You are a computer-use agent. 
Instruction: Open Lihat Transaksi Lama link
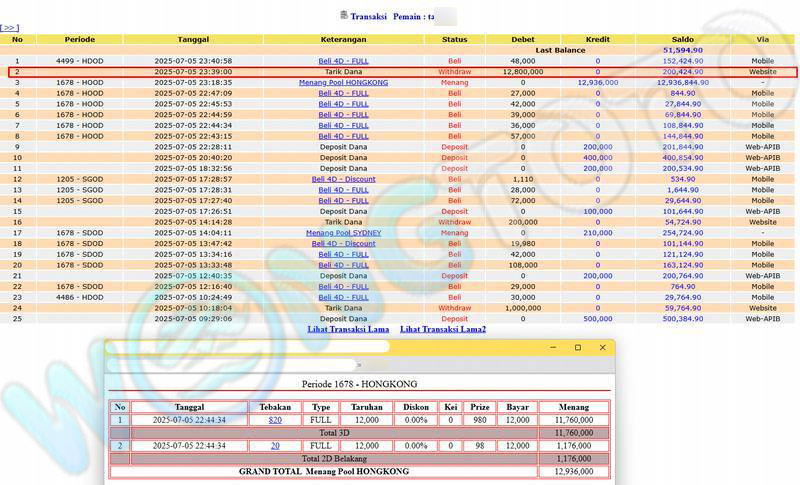click(348, 329)
